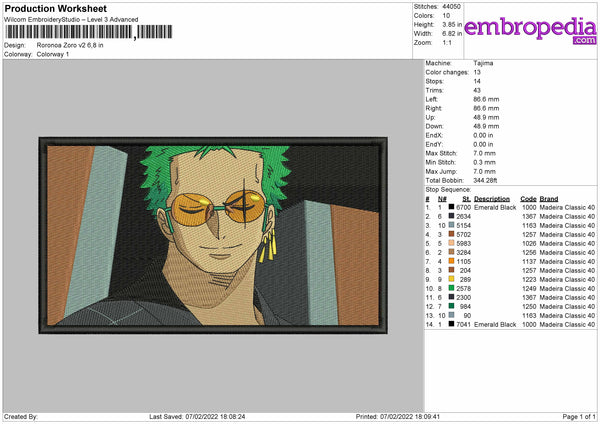Click Wilcom EmbroideryStudio – Level 3 Advanced text
Image resolution: width=600 pixels, height=424 pixels.
click(x=71, y=20)
